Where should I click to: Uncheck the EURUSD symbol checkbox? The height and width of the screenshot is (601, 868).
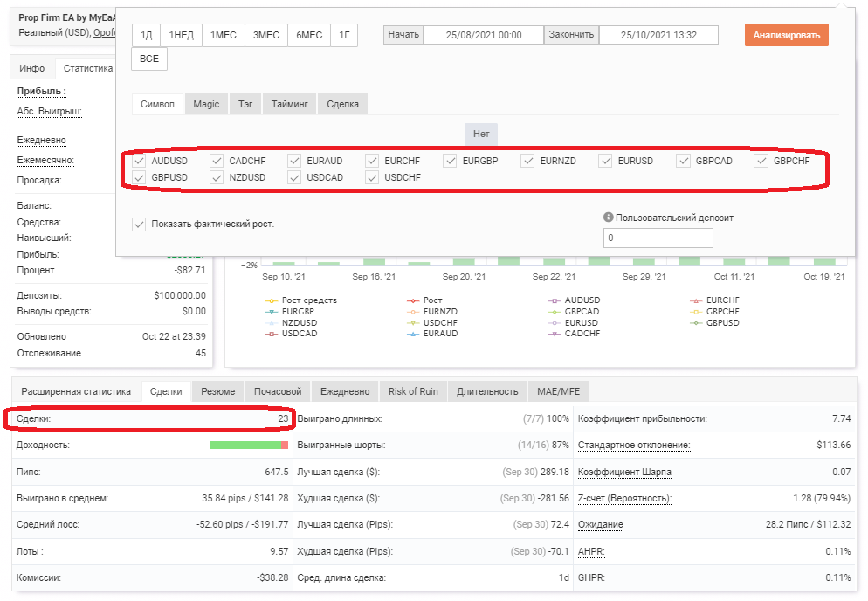point(606,162)
